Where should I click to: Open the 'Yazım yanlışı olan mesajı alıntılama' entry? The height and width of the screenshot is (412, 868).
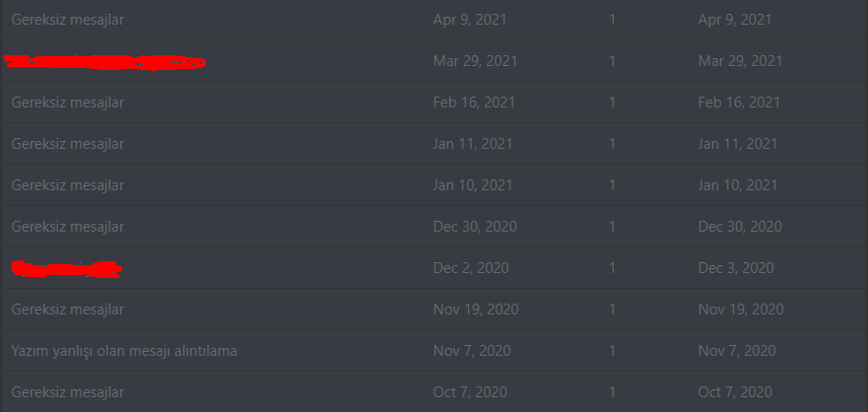click(124, 351)
